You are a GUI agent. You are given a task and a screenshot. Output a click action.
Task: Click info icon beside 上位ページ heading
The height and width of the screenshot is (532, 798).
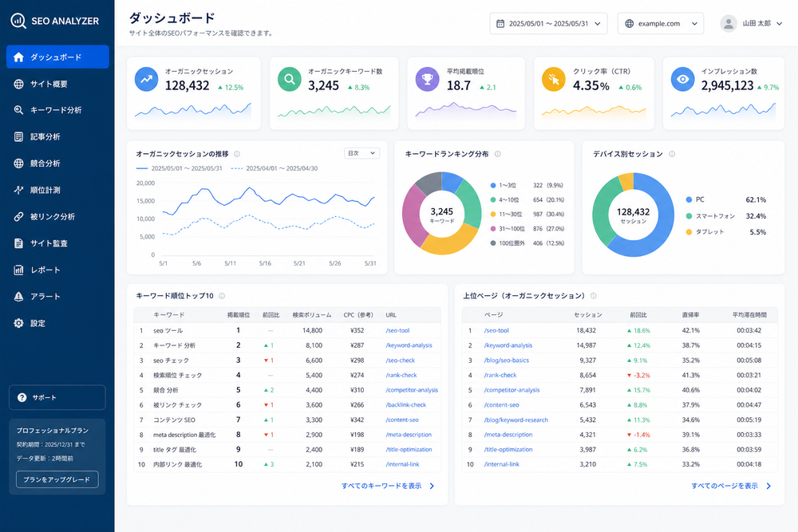(594, 296)
